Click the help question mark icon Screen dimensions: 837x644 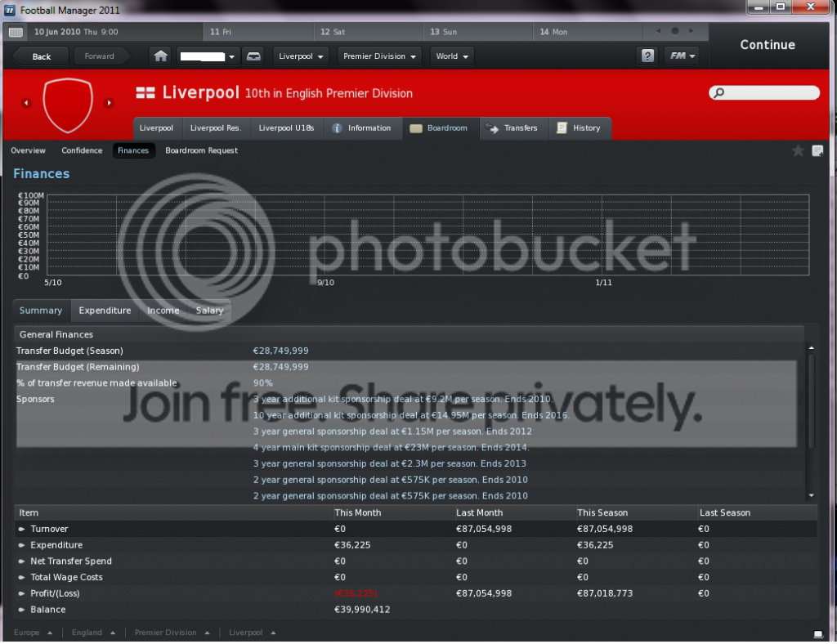[x=647, y=56]
